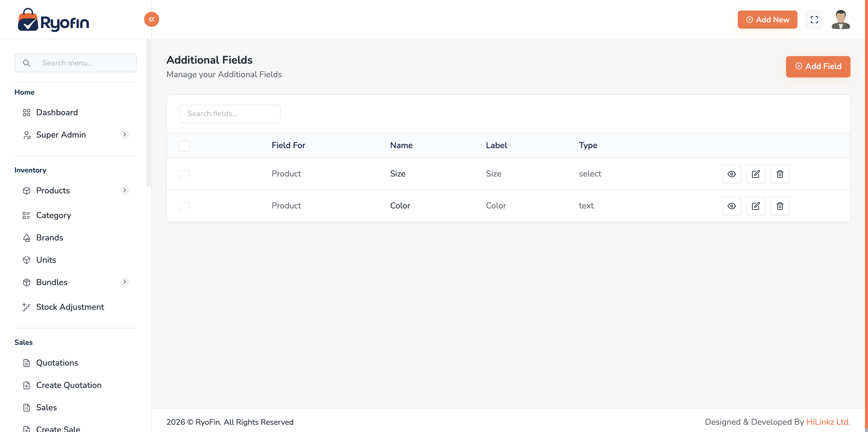The image size is (868, 432).
Task: Click the Sales document icon
Action: coord(27,407)
